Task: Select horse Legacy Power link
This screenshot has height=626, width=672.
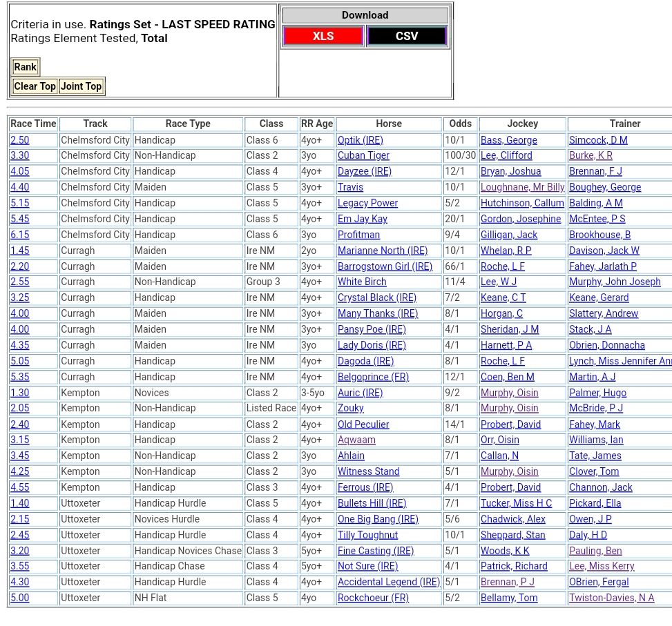Action: coord(367,203)
